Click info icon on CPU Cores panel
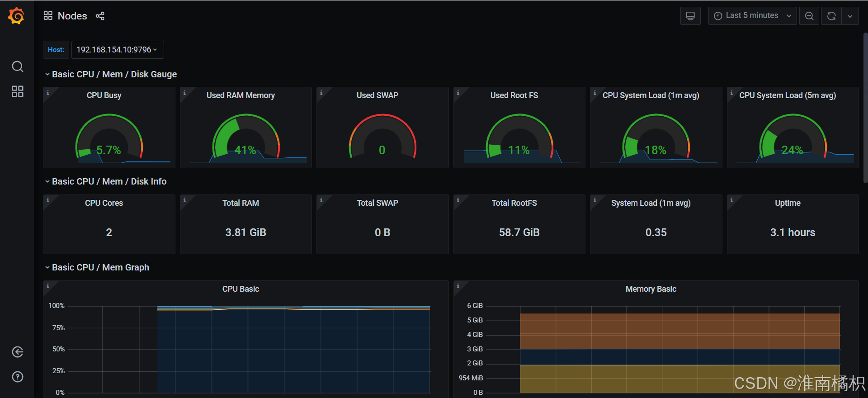Image resolution: width=868 pixels, height=398 pixels. click(47, 199)
